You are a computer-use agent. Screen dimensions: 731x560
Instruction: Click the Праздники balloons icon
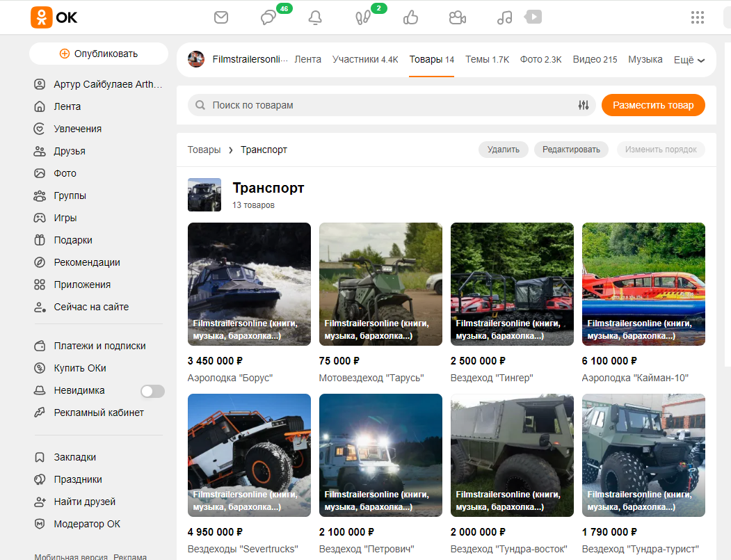coord(40,480)
